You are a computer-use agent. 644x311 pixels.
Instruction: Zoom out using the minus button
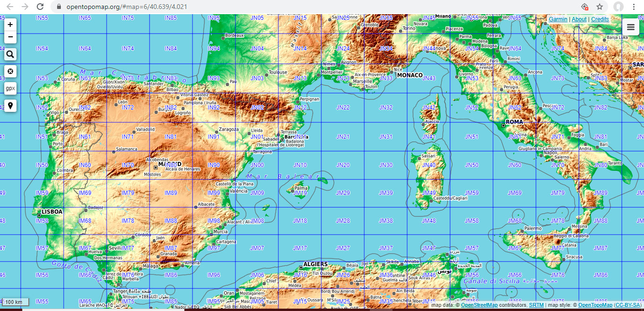pyautogui.click(x=10, y=37)
